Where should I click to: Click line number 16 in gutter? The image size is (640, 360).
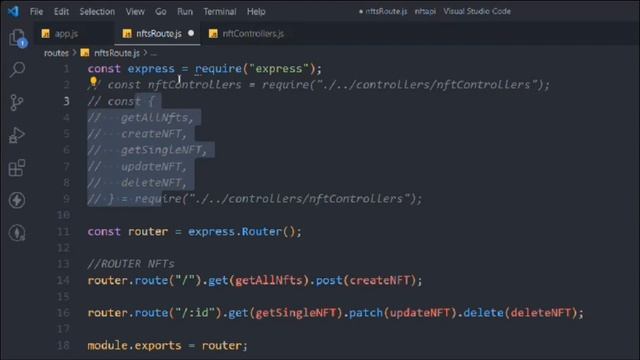[x=63, y=313]
